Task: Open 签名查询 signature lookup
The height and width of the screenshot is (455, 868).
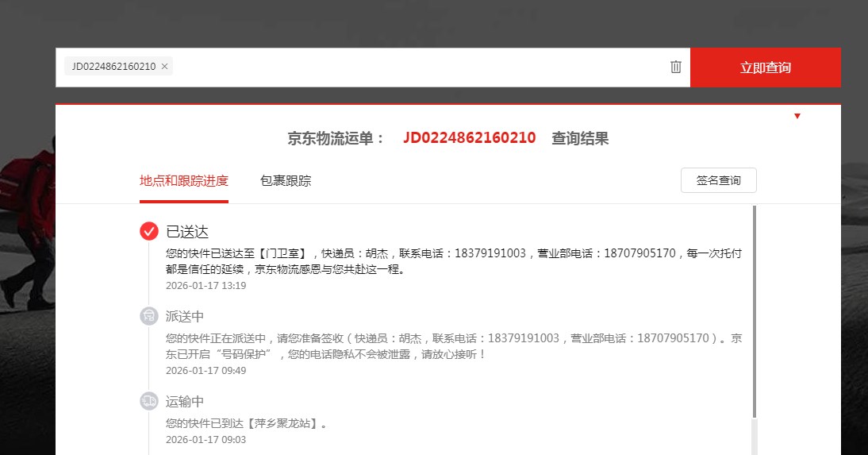Action: tap(718, 180)
